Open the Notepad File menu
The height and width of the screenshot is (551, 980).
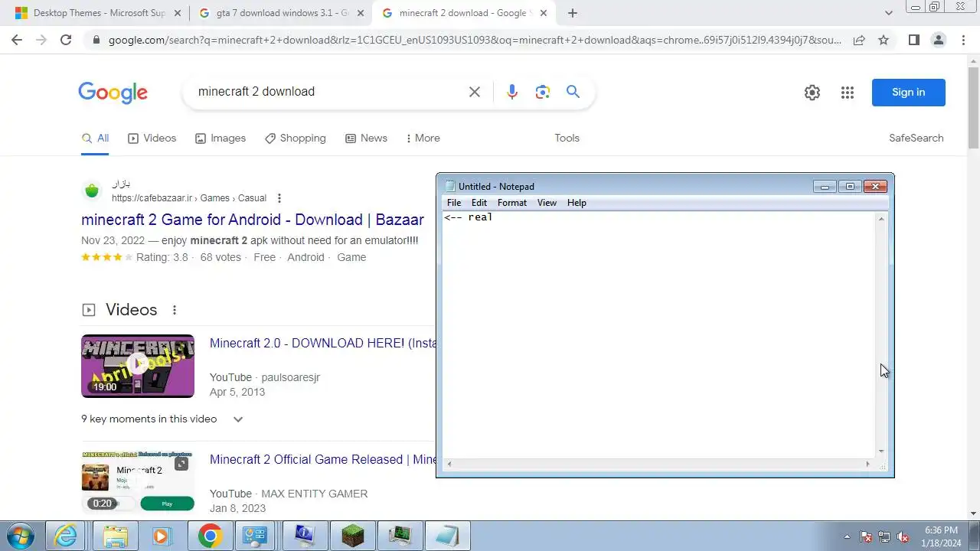454,203
